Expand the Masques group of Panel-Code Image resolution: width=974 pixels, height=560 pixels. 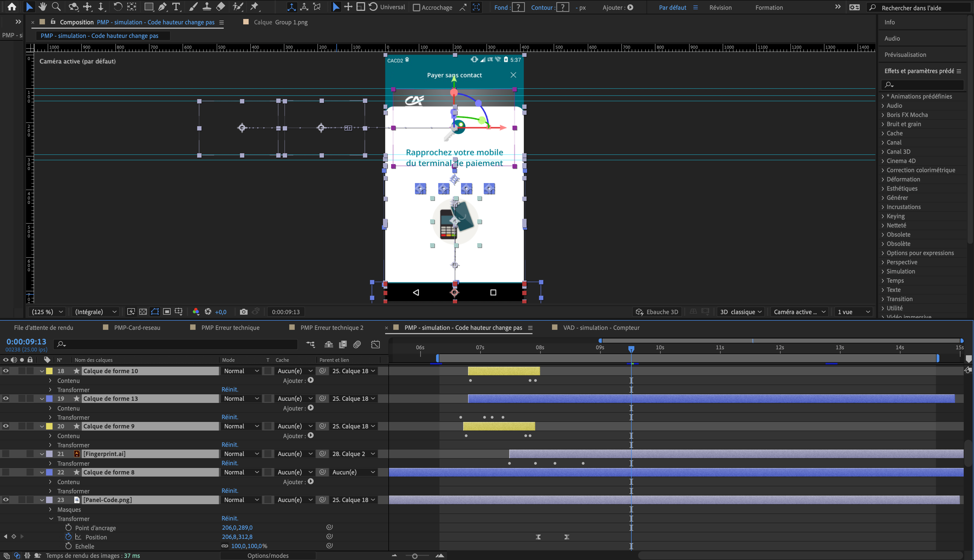[x=50, y=510]
